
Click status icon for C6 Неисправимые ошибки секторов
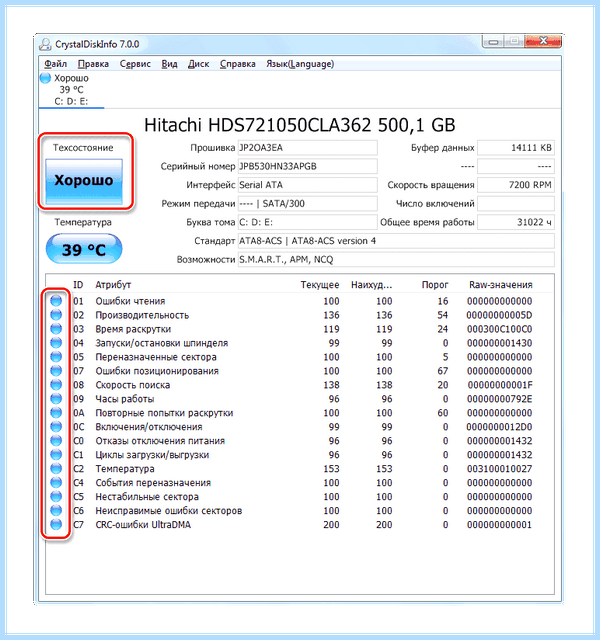tap(56, 510)
